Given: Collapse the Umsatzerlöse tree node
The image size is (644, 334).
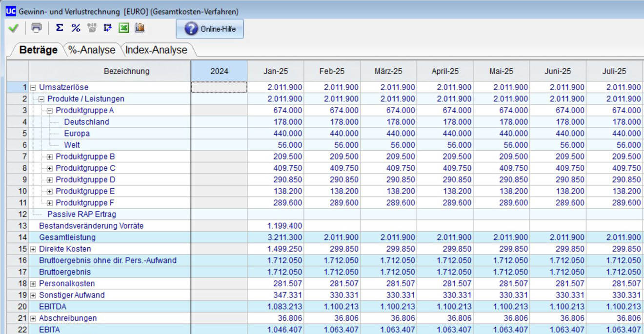Looking at the screenshot, I should point(33,88).
